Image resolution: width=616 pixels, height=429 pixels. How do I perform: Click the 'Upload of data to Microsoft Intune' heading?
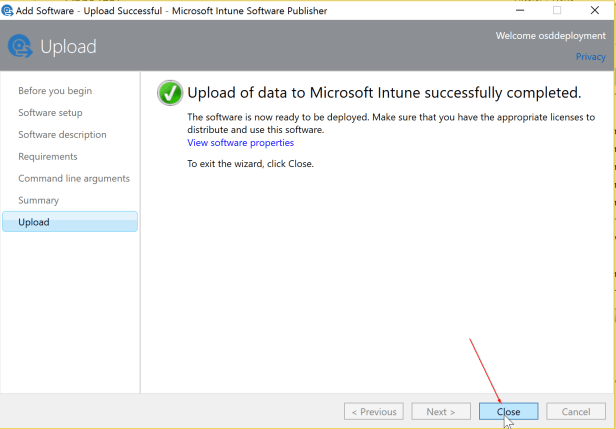coord(384,93)
